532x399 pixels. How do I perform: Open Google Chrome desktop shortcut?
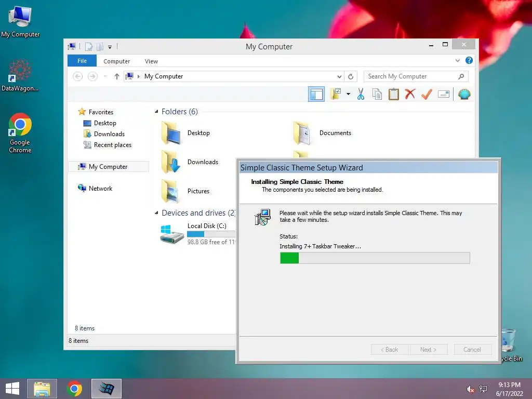point(20,132)
